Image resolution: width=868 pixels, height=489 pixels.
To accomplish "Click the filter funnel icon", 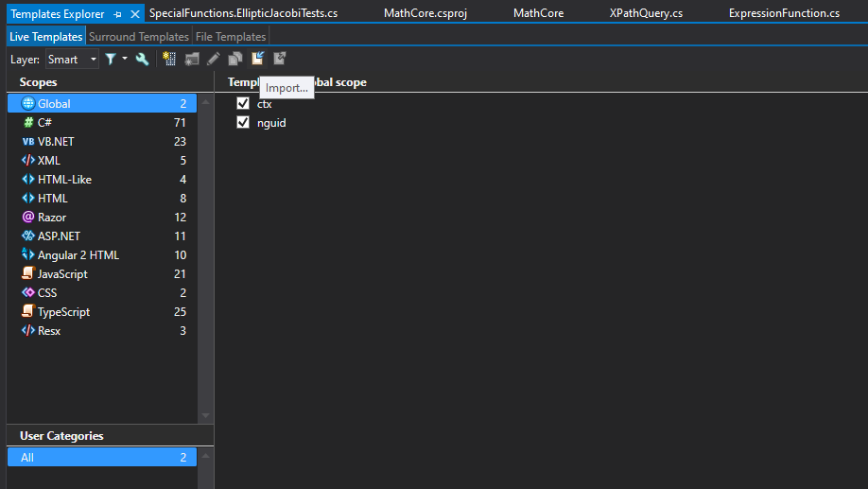I will click(111, 59).
